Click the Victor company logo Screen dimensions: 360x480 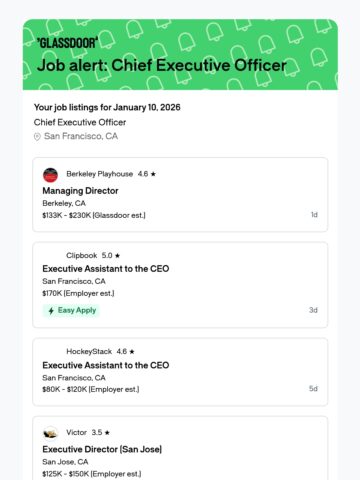(x=50, y=433)
